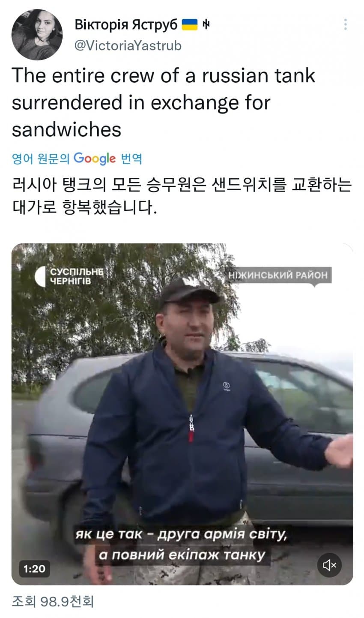Tap the Ukrainian subtitle text in video
This screenshot has width=364, height=618.
[182, 545]
